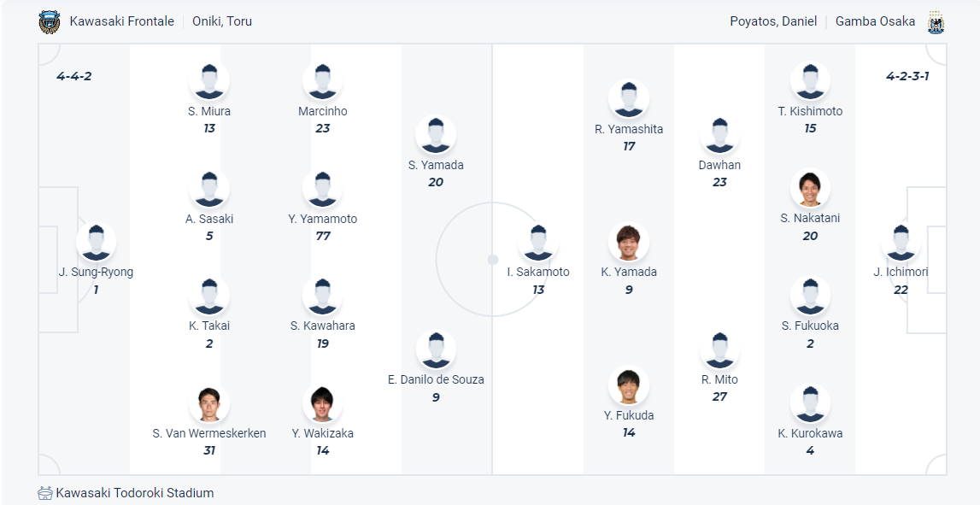Open the Kawasaki Todoroki Stadium link
The image size is (980, 505).
(x=135, y=493)
